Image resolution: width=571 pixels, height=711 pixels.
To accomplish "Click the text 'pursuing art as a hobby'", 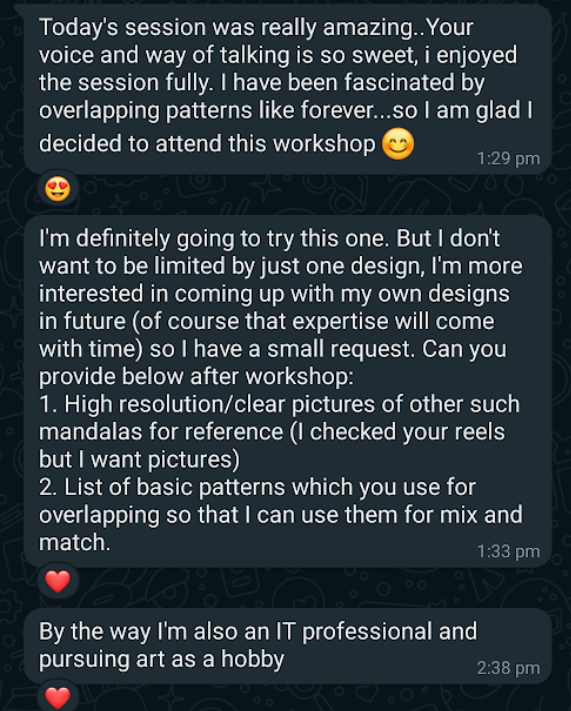I will [x=161, y=659].
